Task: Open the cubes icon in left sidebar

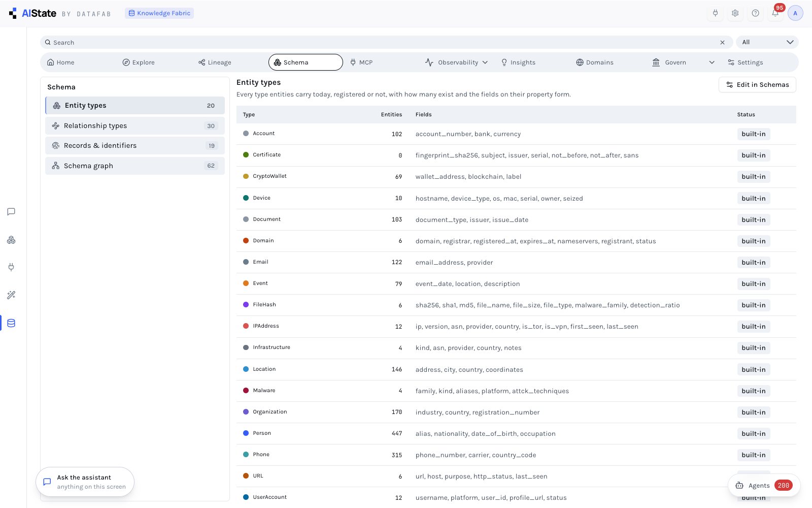Action: 11,240
